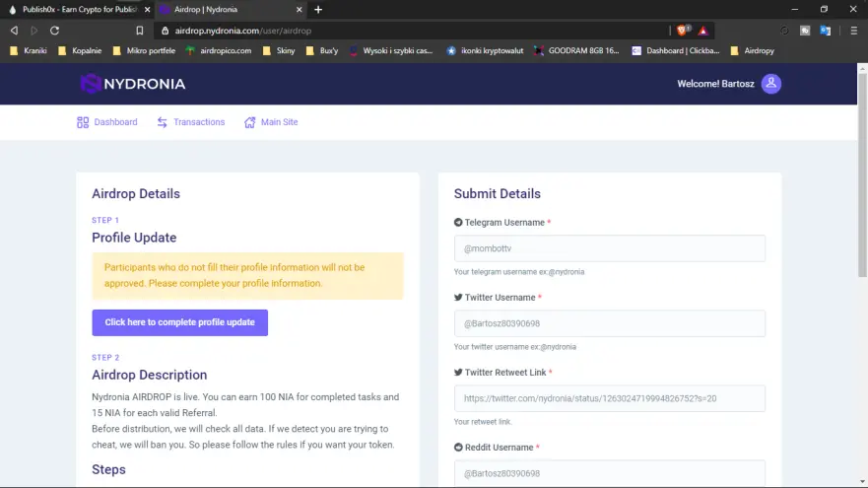Click 'Your retweet link.' hint text

(x=483, y=422)
